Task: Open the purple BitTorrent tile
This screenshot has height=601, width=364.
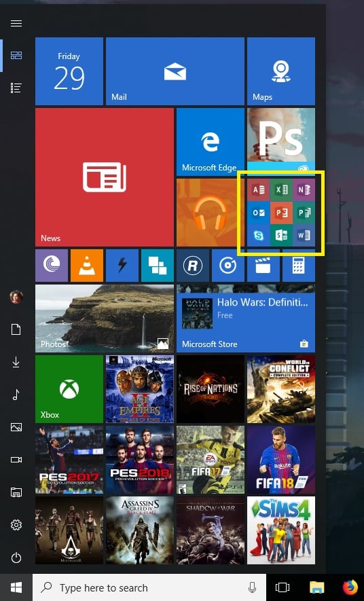Action: point(52,266)
